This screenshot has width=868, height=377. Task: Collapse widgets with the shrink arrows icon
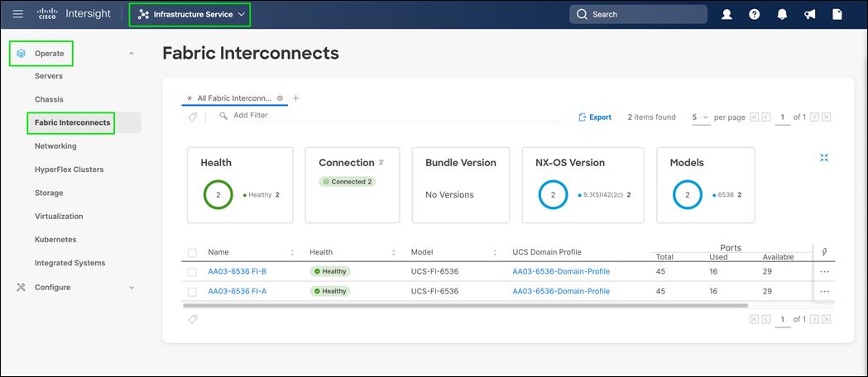824,157
